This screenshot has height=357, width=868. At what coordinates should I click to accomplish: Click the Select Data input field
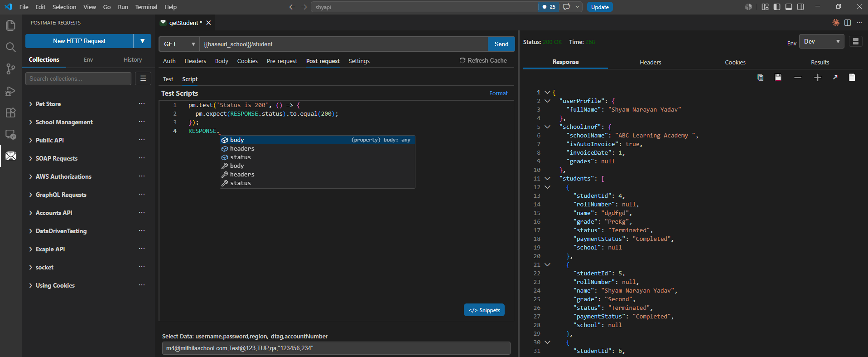336,348
